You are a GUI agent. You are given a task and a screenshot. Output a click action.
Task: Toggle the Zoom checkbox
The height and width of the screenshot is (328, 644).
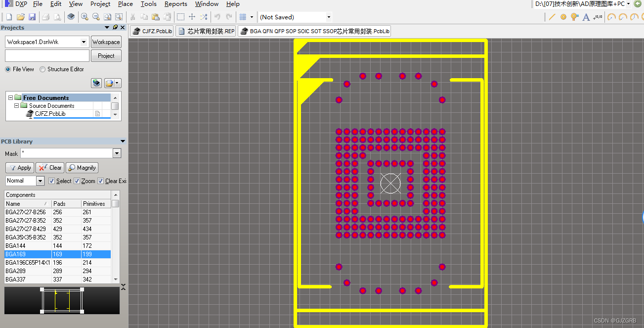click(77, 181)
